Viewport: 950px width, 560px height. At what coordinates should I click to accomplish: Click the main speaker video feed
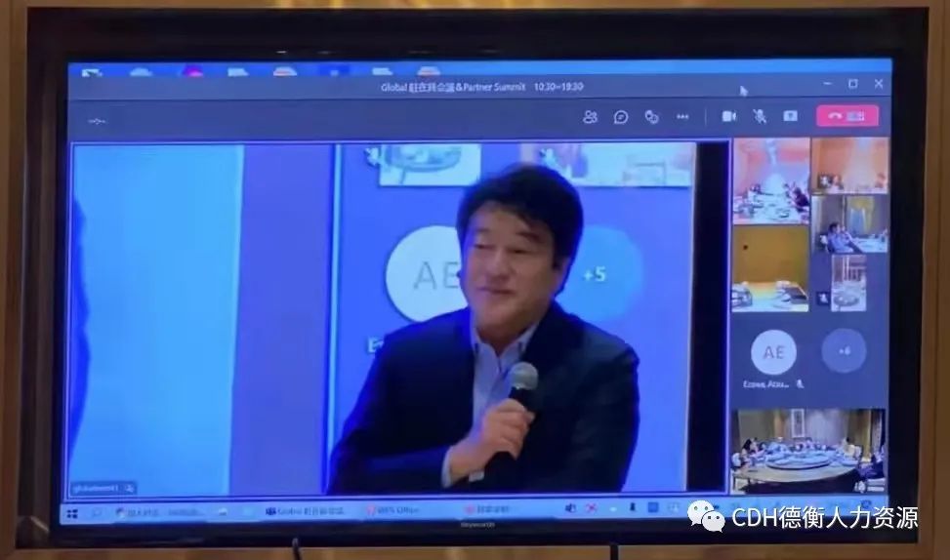click(400, 318)
